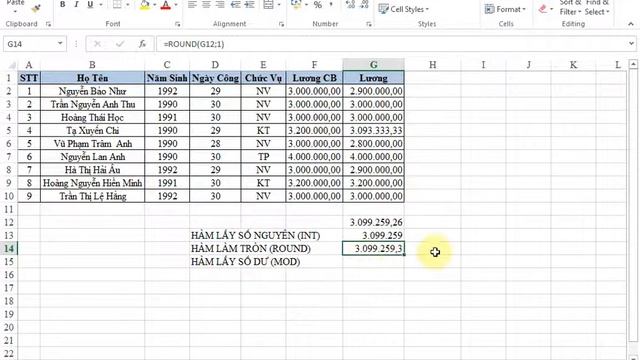Click the 'Lương CB' header cell
Viewport: 640px width, 360px height.
pos(314,78)
